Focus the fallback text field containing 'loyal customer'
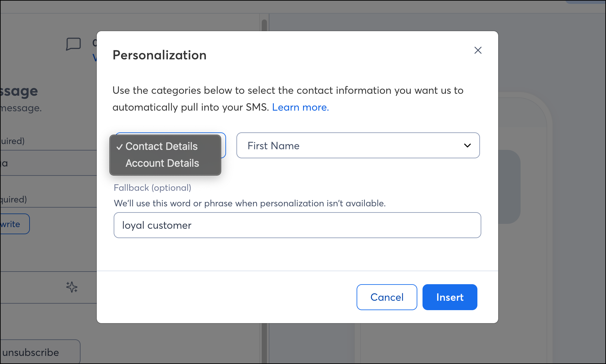Screen dimensions: 606x364 tap(297, 225)
